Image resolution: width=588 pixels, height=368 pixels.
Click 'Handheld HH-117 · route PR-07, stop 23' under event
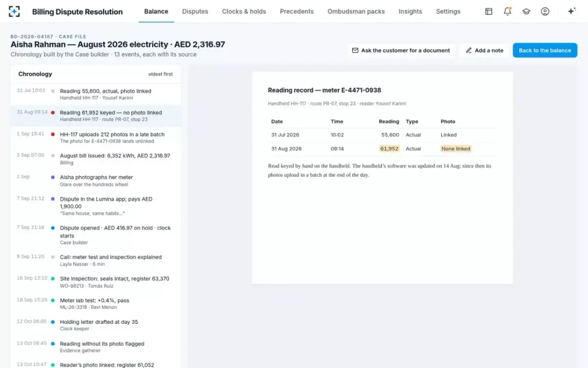(104, 119)
